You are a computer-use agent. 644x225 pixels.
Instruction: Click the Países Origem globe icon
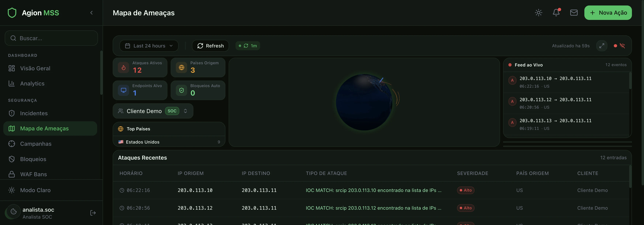click(181, 68)
